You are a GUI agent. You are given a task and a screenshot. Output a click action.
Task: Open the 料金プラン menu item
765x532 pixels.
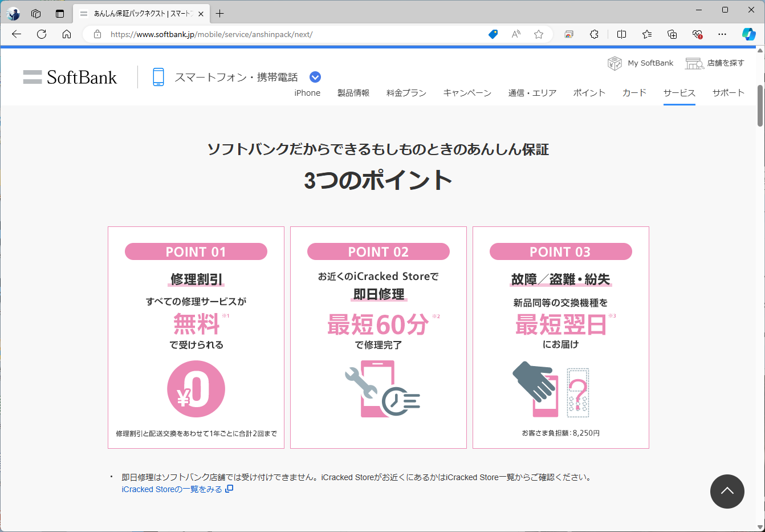(x=406, y=93)
